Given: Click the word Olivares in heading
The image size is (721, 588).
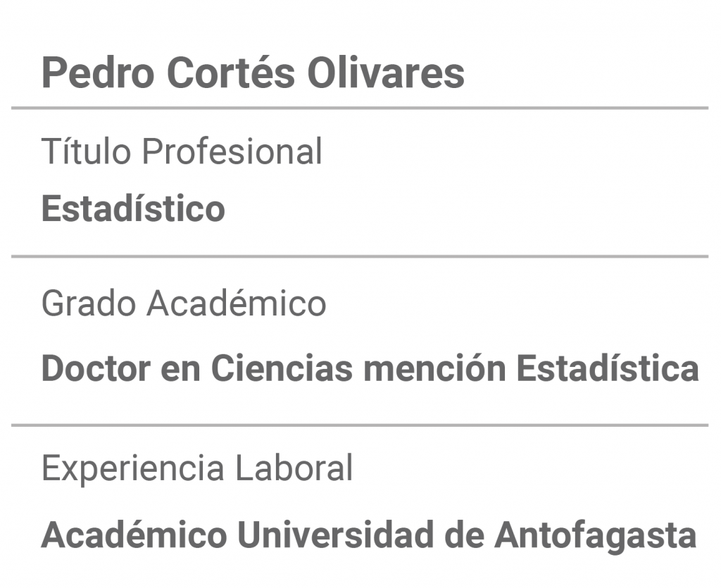Looking at the screenshot, I should [386, 73].
